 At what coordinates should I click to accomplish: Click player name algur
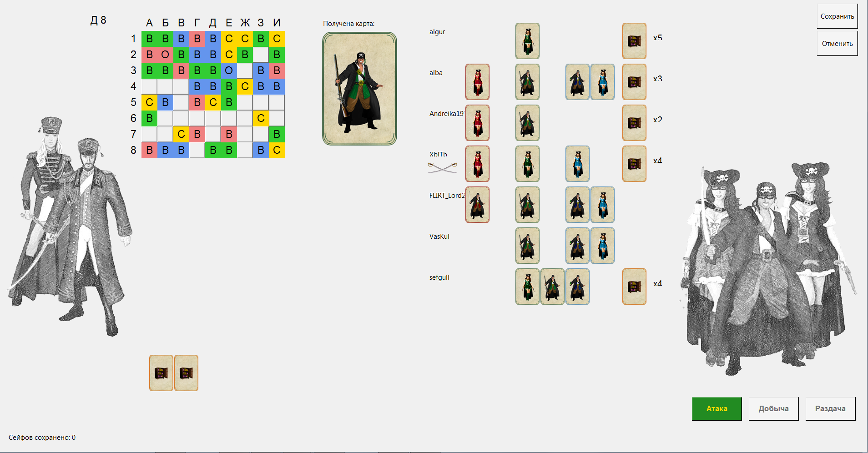437,32
